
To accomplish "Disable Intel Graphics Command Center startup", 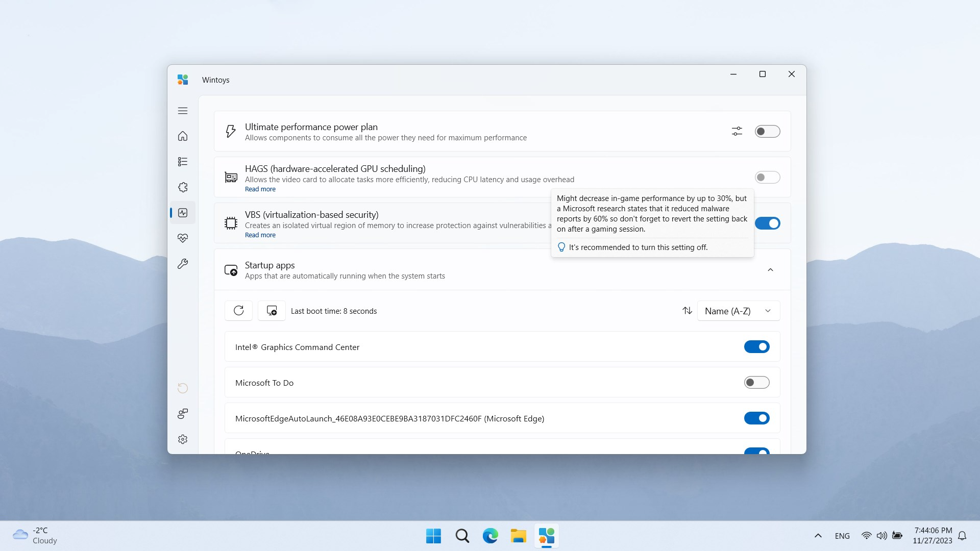I will (756, 346).
